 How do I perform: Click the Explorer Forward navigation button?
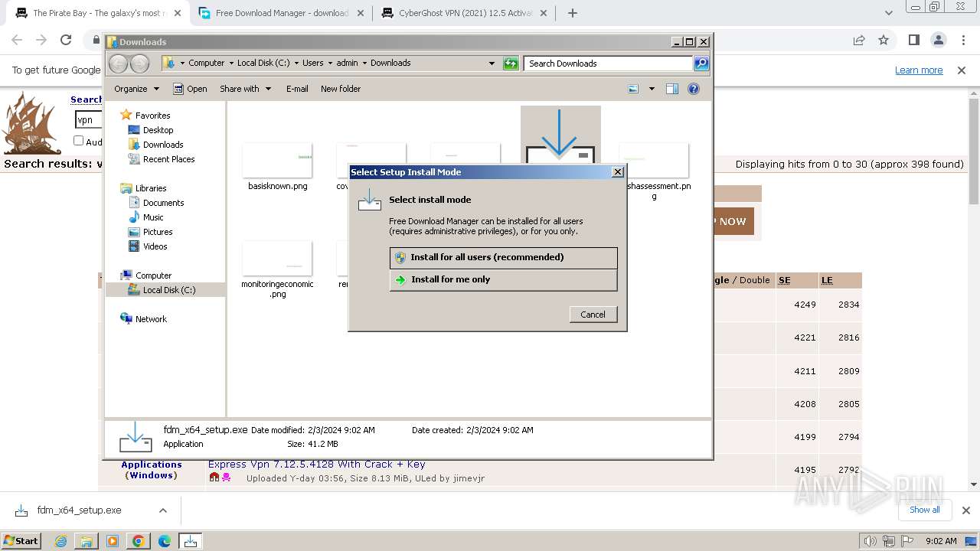[x=139, y=64]
